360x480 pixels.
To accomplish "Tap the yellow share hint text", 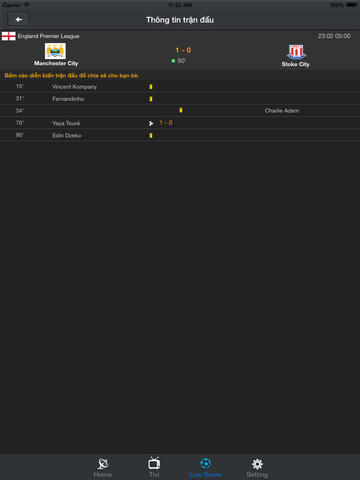I will [x=72, y=76].
